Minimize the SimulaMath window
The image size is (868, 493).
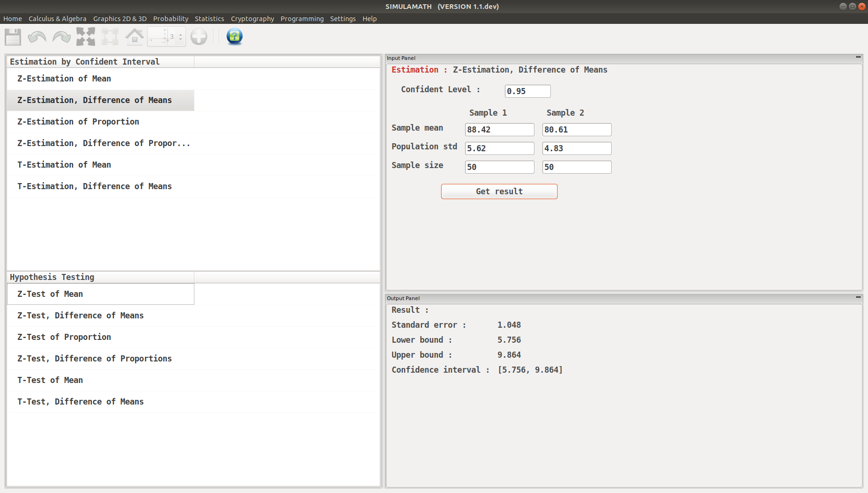(843, 7)
